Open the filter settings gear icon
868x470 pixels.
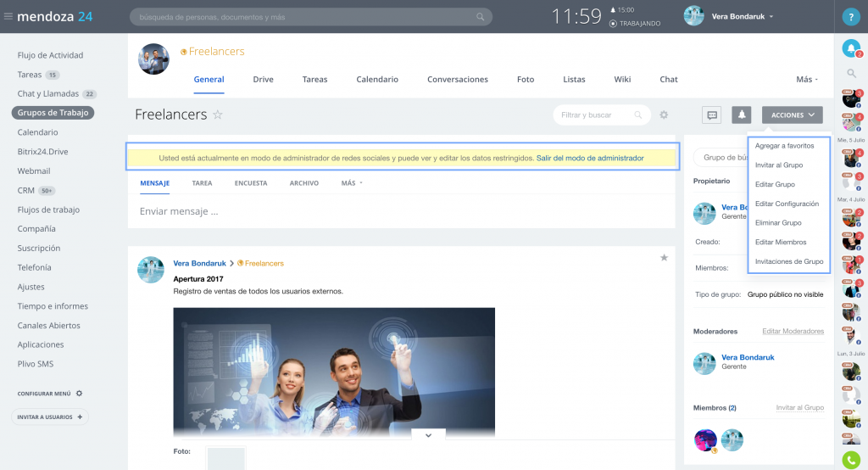[x=664, y=115]
